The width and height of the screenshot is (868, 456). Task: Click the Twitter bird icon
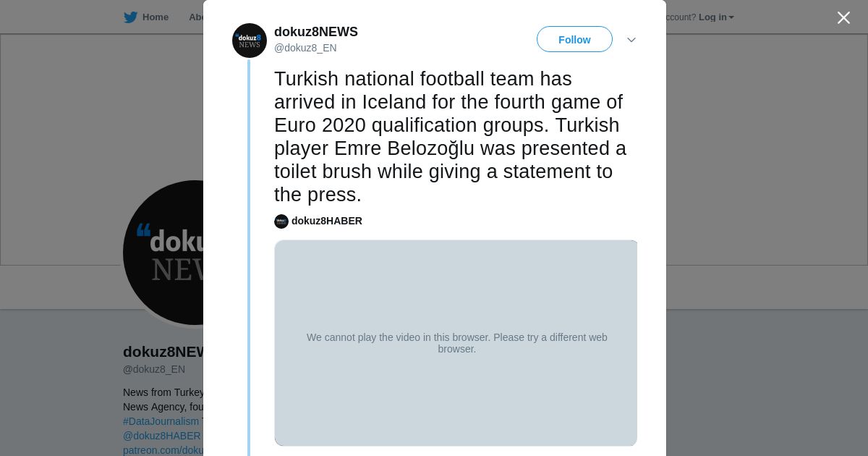click(130, 17)
